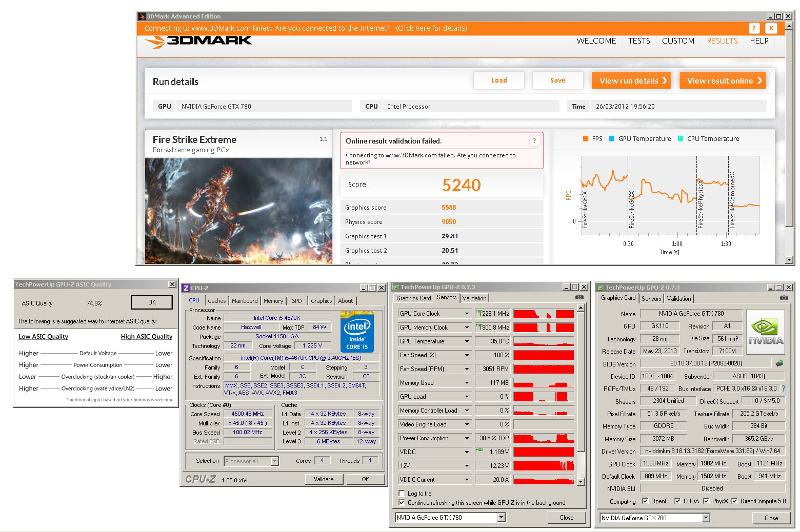800x532 pixels.
Task: Enable the Log to file checkbox
Action: (x=402, y=494)
